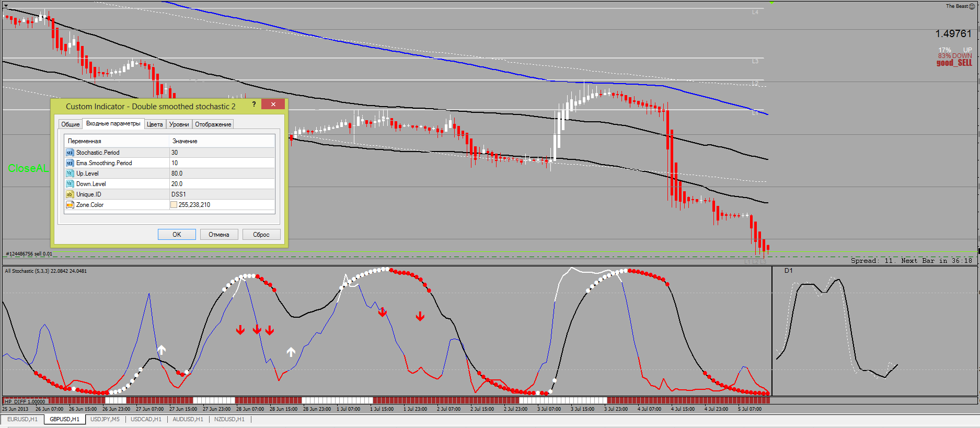Click the Ema.Smoothing.Period integer parameter icon
Screen dimensions: 980x428
coord(70,163)
